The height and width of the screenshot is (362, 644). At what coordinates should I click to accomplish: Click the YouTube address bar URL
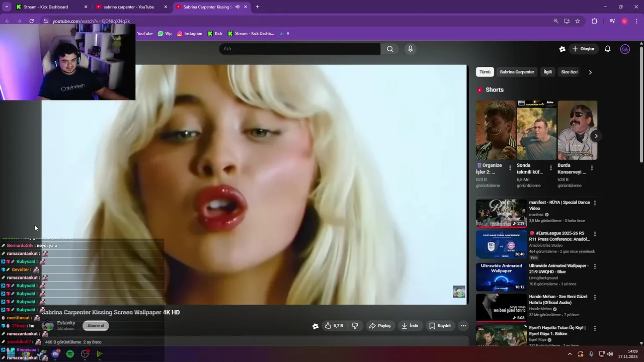pos(91,21)
